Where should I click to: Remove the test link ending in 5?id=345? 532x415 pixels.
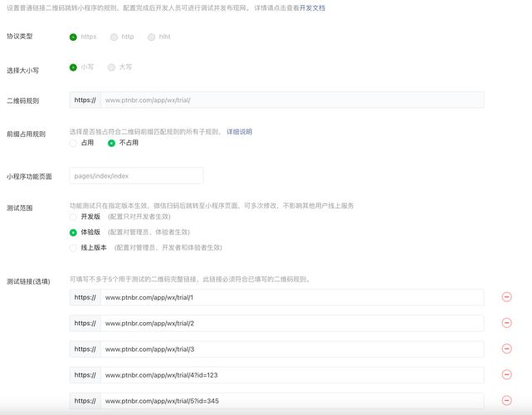tap(506, 400)
